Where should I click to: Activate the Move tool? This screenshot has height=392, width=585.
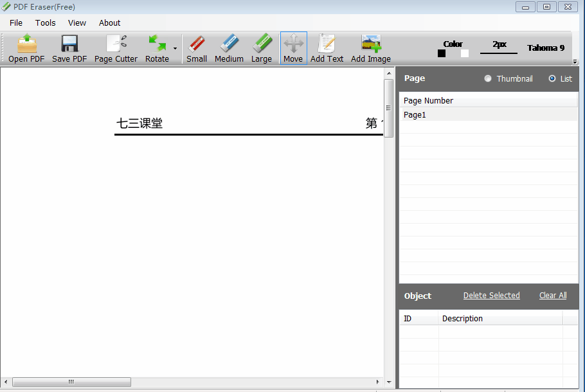293,48
